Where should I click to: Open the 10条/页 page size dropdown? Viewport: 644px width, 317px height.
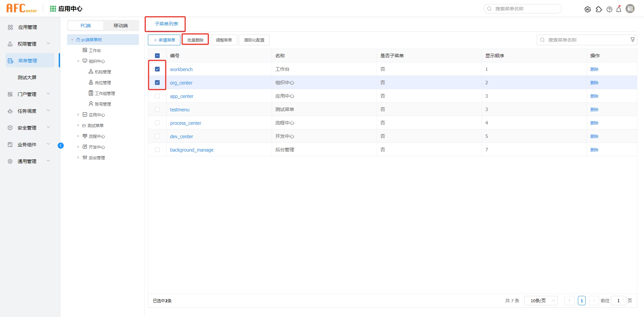pos(541,301)
